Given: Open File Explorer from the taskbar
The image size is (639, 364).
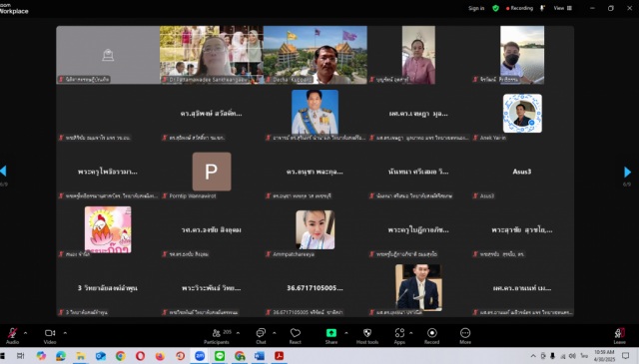Looking at the screenshot, I should coord(81,356).
